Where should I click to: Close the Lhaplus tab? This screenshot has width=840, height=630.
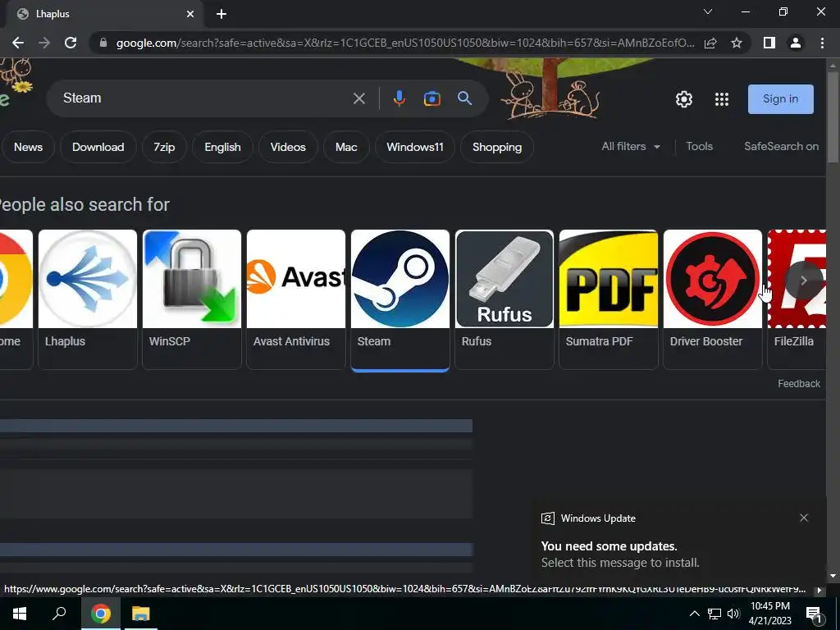click(x=190, y=14)
